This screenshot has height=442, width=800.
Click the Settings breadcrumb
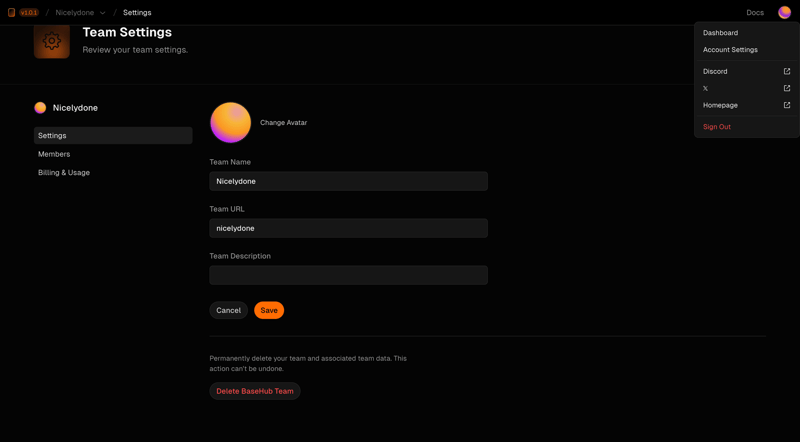(137, 12)
